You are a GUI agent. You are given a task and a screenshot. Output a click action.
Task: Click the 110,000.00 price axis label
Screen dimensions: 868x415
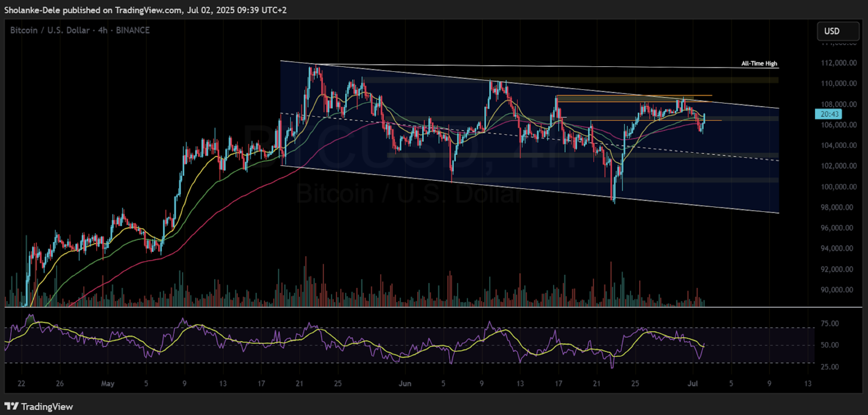[x=838, y=83]
